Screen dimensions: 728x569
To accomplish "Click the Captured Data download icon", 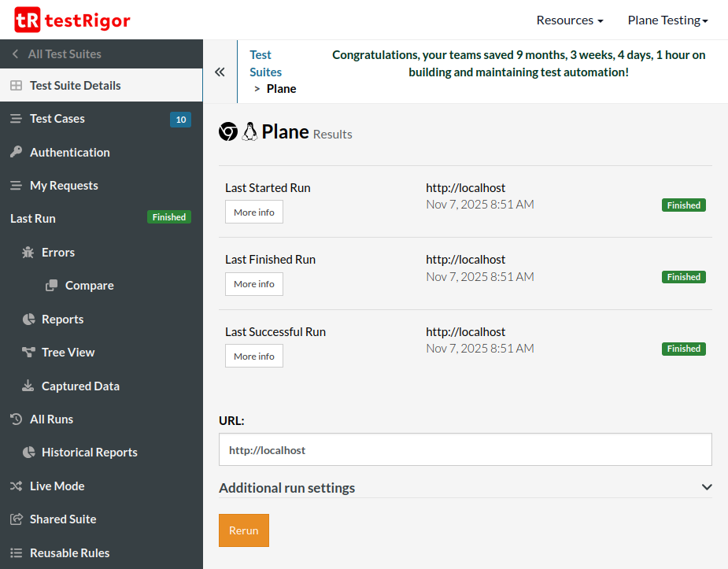I will pyautogui.click(x=28, y=386).
